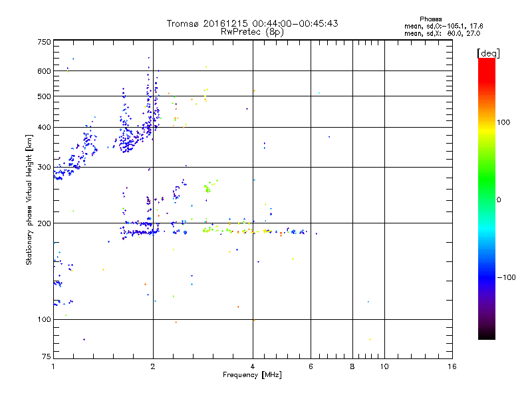The image size is (532, 399).
Task: Click the '0' tick label on colorbar
Action: (499, 200)
